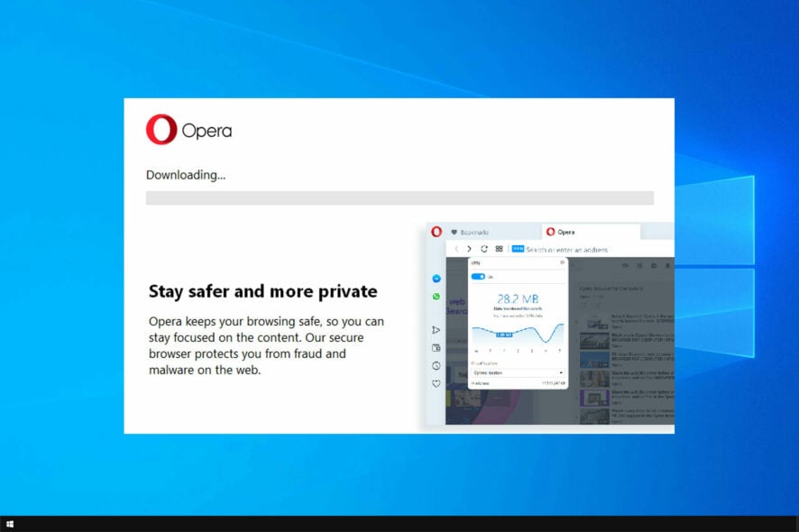Open Messenger from the sidebar

point(436,279)
